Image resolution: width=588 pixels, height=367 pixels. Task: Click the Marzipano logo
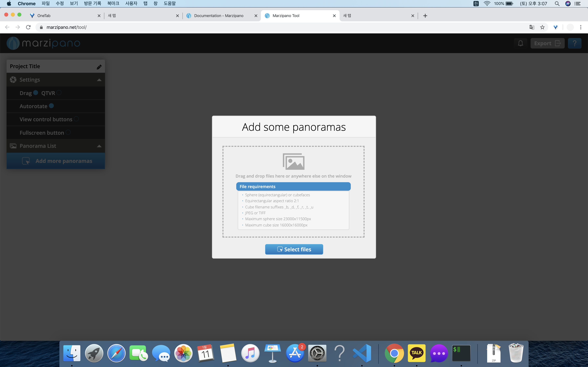click(x=43, y=43)
